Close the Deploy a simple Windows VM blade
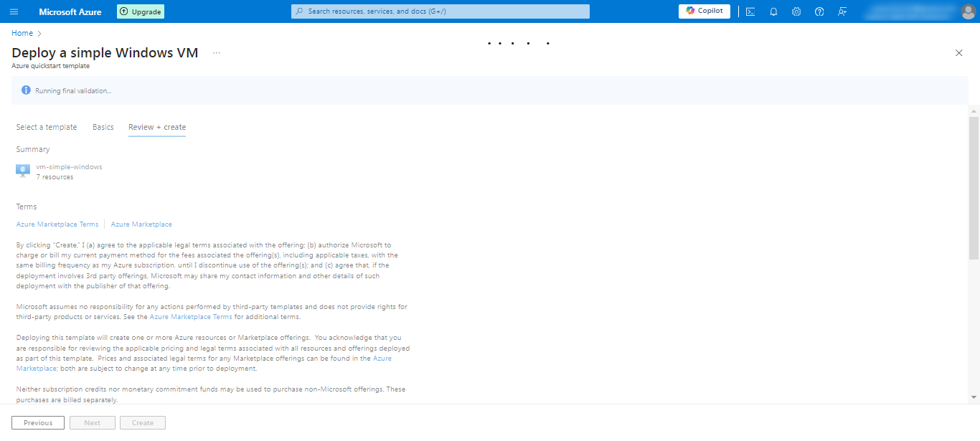Screen dimensions: 980x441 [x=959, y=52]
